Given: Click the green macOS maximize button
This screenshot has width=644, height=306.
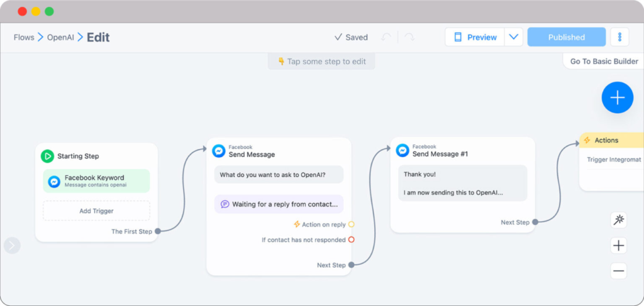Looking at the screenshot, I should click(x=49, y=11).
